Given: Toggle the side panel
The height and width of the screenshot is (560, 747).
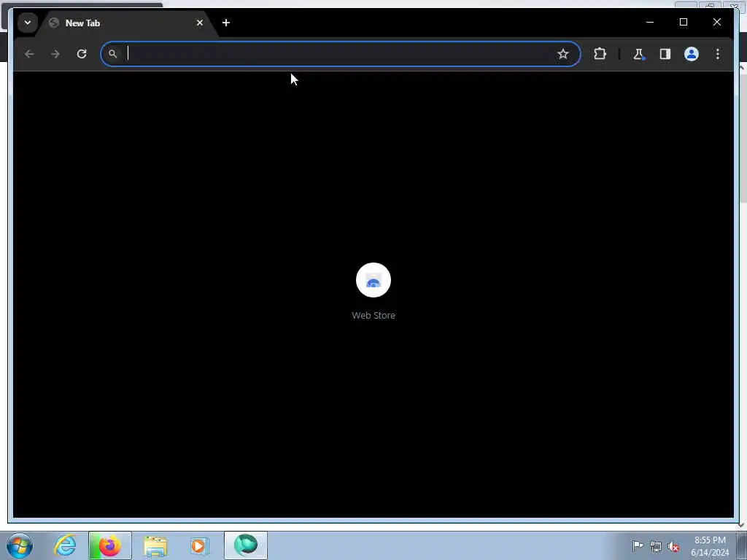Looking at the screenshot, I should (x=665, y=54).
